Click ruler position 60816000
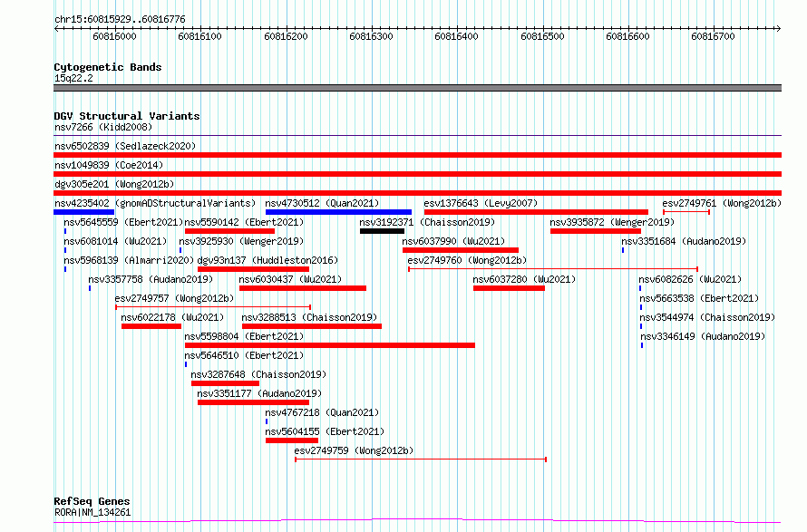This screenshot has width=807, height=532. point(114,36)
